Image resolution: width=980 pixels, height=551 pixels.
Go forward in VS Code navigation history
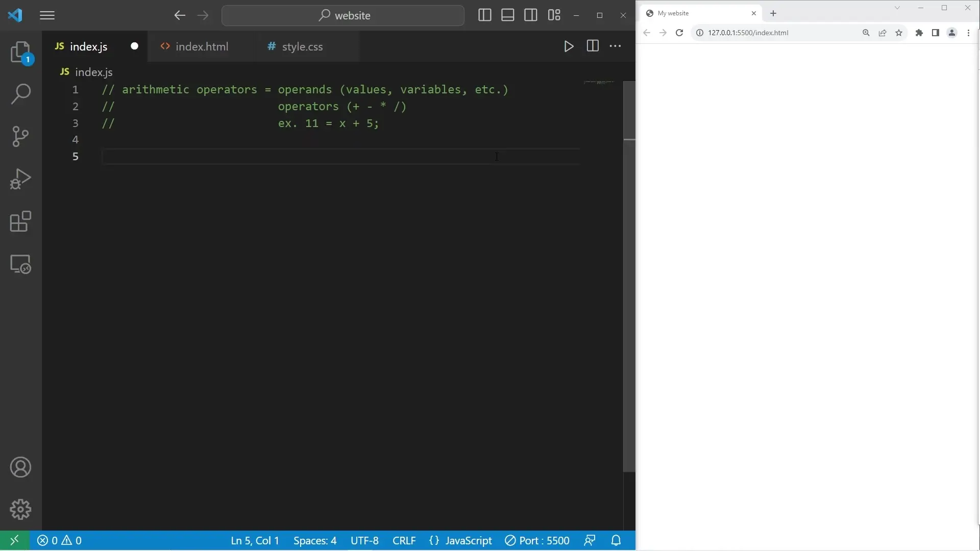pos(203,15)
